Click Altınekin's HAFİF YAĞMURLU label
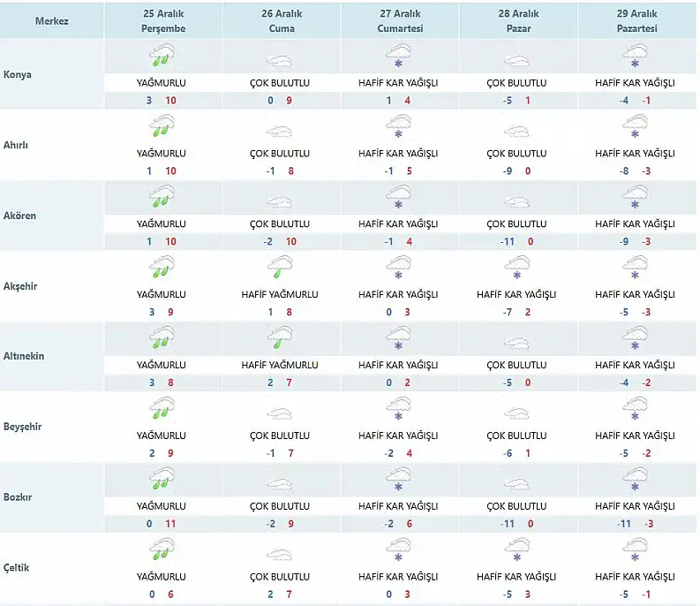Viewport: 700px width, 606px height. coord(280,364)
